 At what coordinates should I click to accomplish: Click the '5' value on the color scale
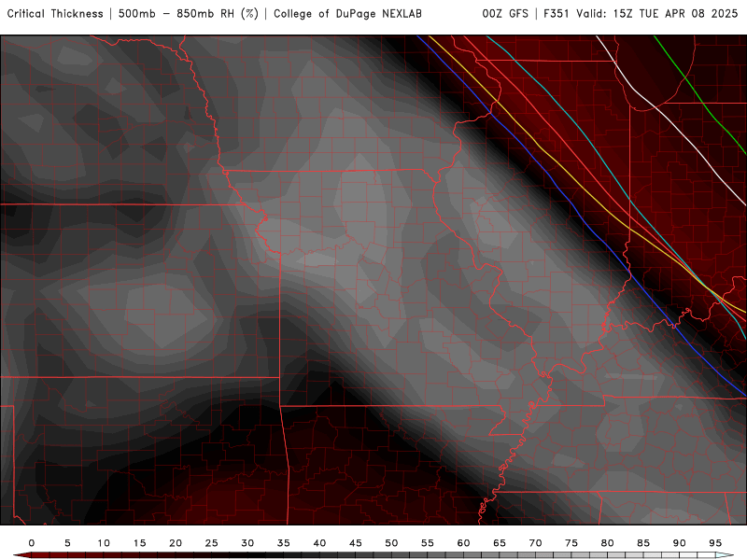point(67,543)
